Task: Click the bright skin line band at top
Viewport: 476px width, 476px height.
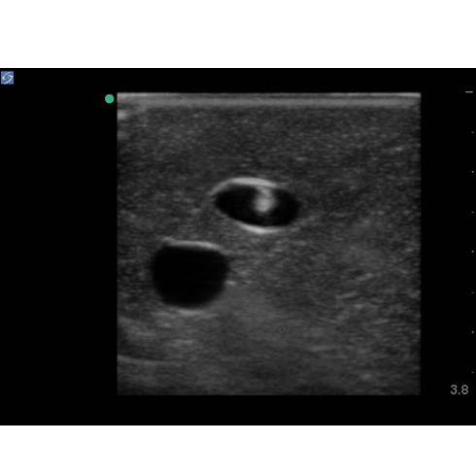Action: tap(269, 99)
